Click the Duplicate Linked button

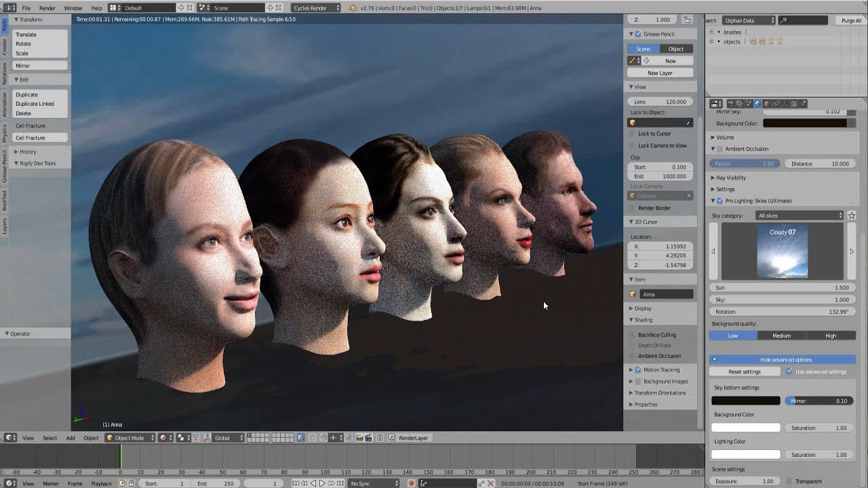click(x=40, y=104)
